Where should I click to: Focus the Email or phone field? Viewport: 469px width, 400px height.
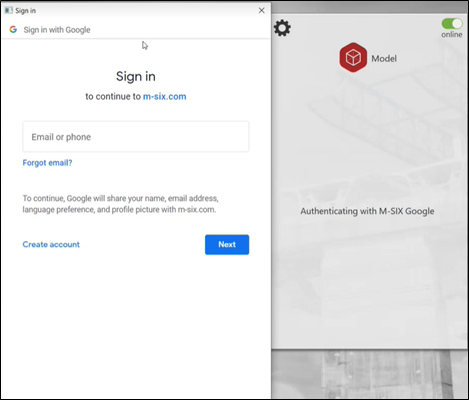[136, 137]
